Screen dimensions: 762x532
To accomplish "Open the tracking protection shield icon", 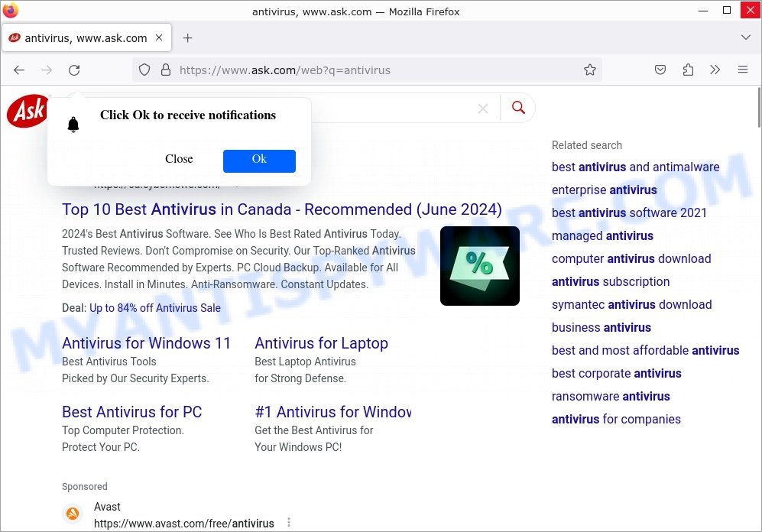I will 144,70.
